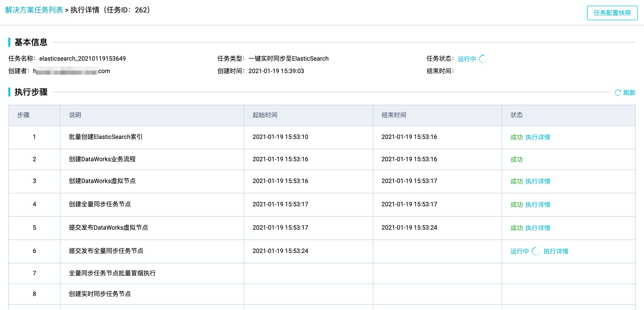Screen dimensions: 644x310
Task: Click the step 6 running spinner icon
Action: (x=536, y=251)
